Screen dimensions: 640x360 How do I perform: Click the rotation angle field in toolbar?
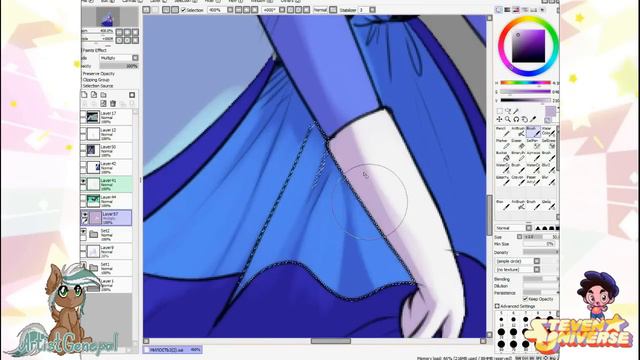[x=270, y=10]
